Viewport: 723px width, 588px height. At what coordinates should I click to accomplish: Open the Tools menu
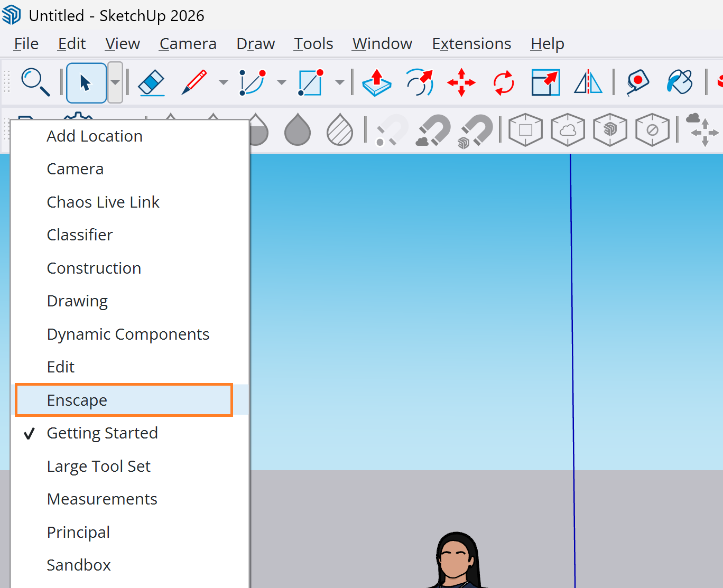point(313,44)
